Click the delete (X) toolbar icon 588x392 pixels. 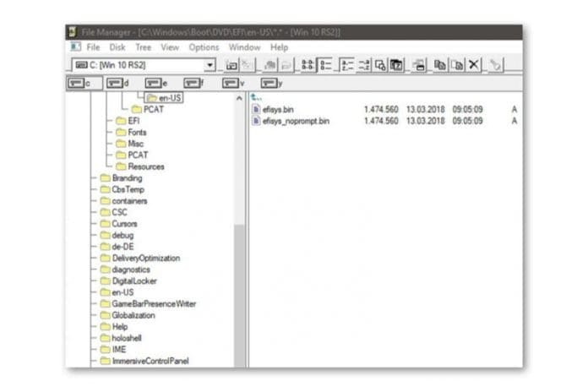click(474, 65)
